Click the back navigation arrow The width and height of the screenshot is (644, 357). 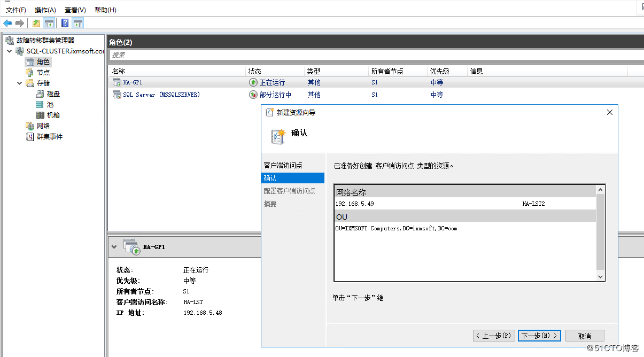(x=7, y=22)
